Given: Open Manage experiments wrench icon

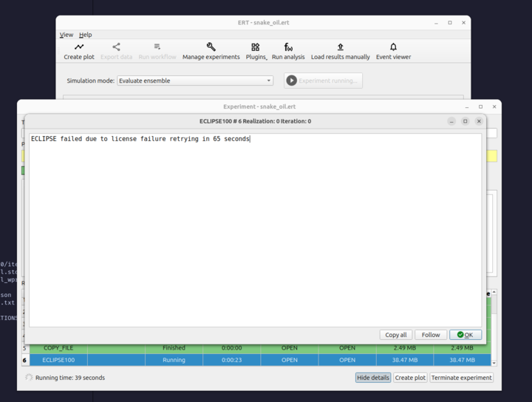Looking at the screenshot, I should [x=211, y=47].
